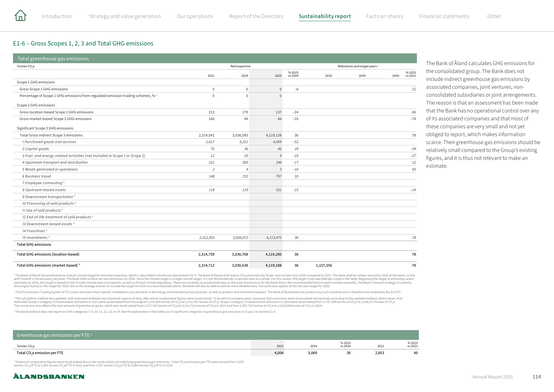Select the 2030 target value 1,157,356

pos(324,265)
